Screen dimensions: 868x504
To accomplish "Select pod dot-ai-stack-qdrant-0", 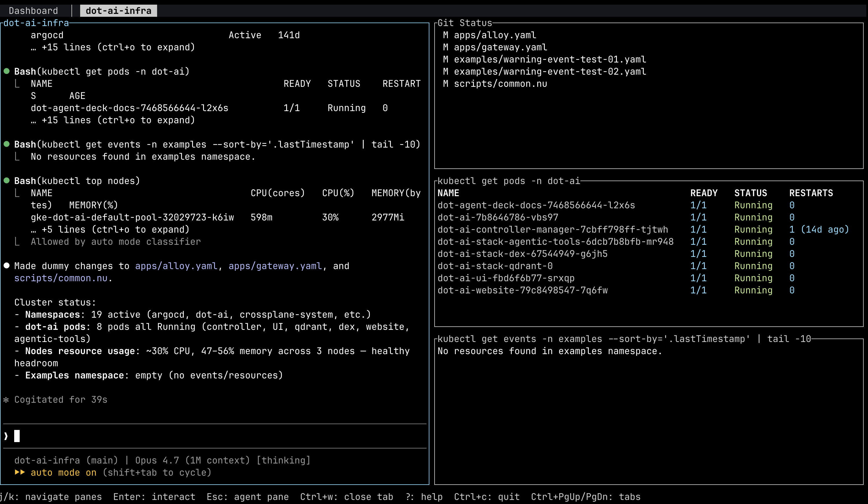I will (495, 266).
